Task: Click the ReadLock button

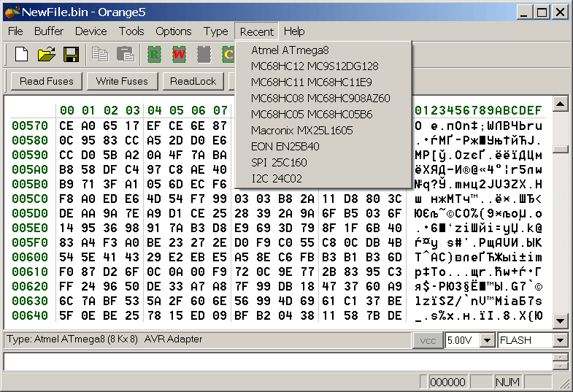Action: pyautogui.click(x=193, y=81)
